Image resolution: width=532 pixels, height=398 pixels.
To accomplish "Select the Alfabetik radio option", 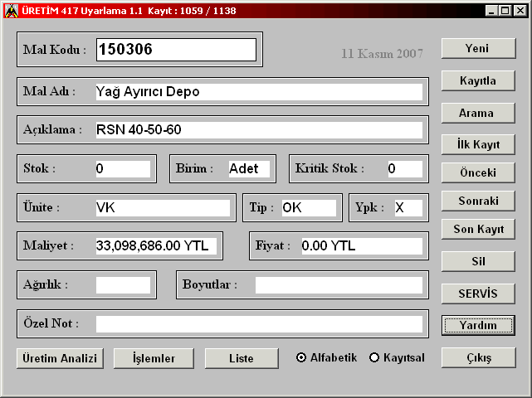I will (x=302, y=357).
